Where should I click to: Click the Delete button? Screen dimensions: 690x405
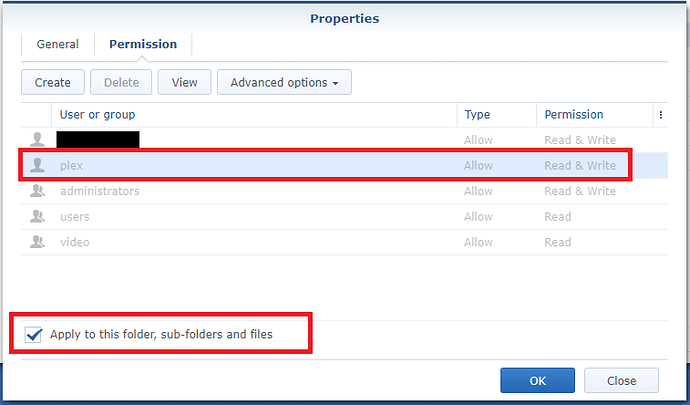pos(121,83)
